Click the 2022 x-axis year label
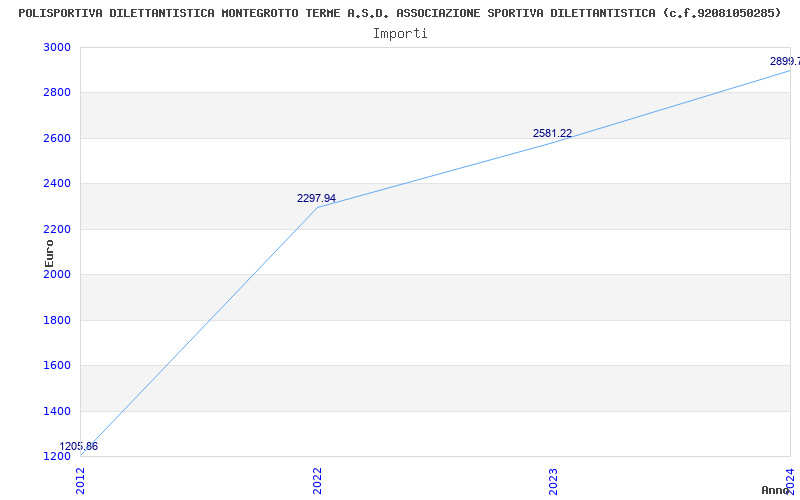 [317, 481]
